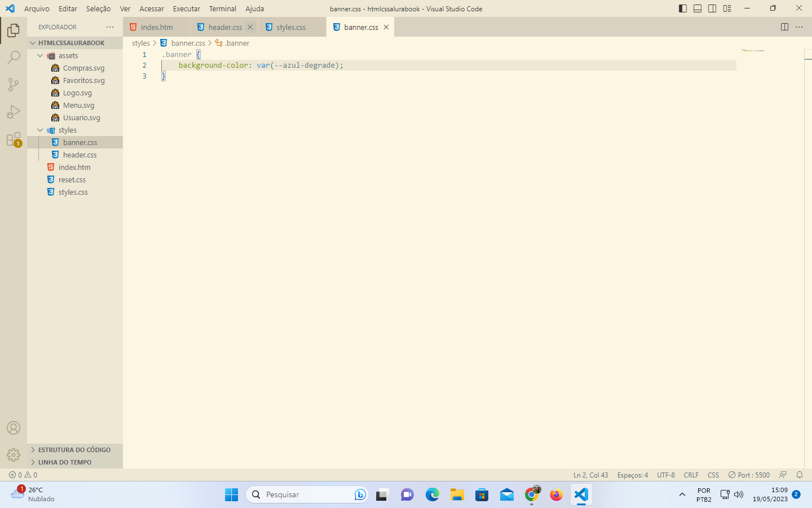
Task: Open index.htm in the explorer tree
Action: (75, 167)
